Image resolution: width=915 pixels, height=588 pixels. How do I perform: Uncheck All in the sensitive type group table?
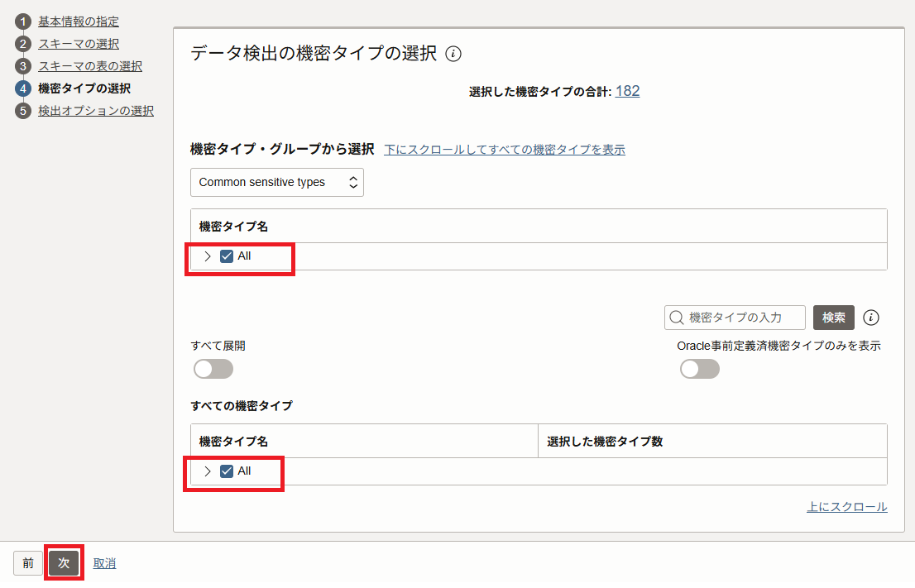[x=227, y=256]
